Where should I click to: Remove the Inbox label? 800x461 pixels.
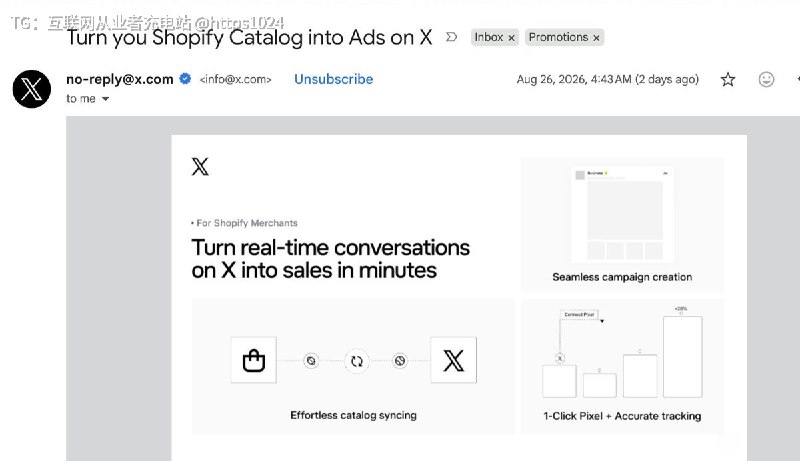[x=511, y=38]
